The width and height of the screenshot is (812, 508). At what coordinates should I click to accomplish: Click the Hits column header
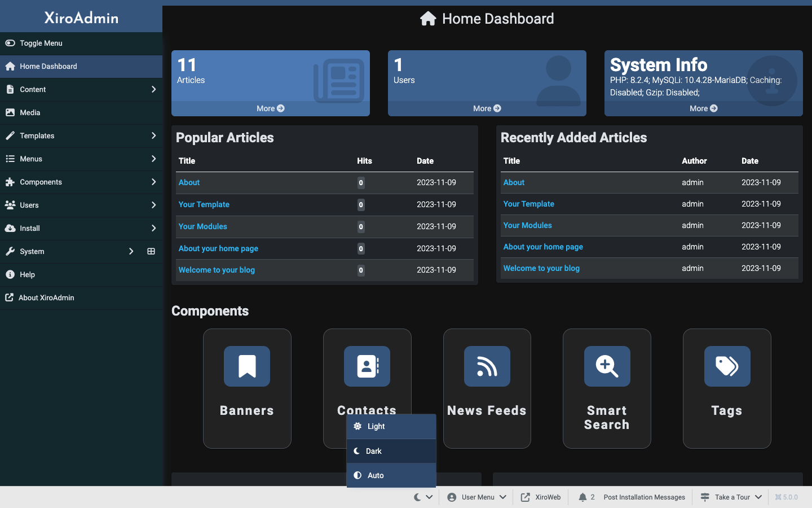click(364, 161)
